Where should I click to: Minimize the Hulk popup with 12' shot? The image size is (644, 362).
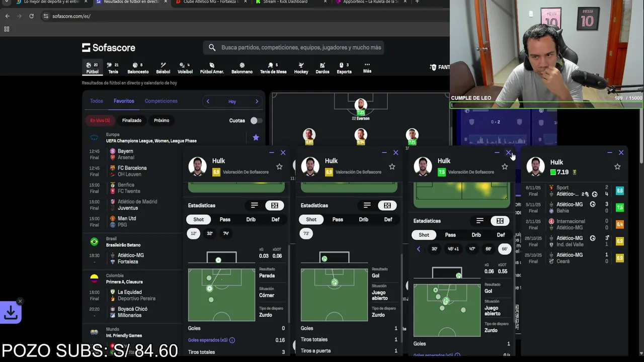click(x=271, y=152)
